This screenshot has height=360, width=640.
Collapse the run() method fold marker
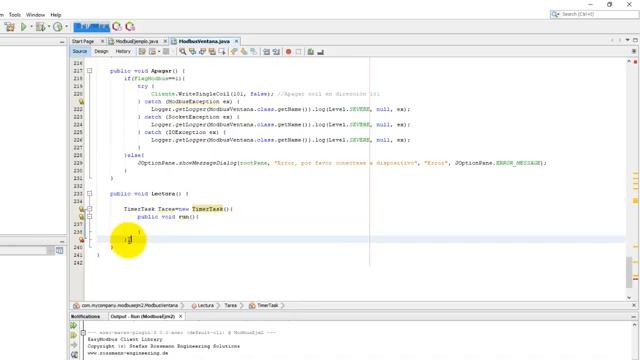[x=89, y=217]
